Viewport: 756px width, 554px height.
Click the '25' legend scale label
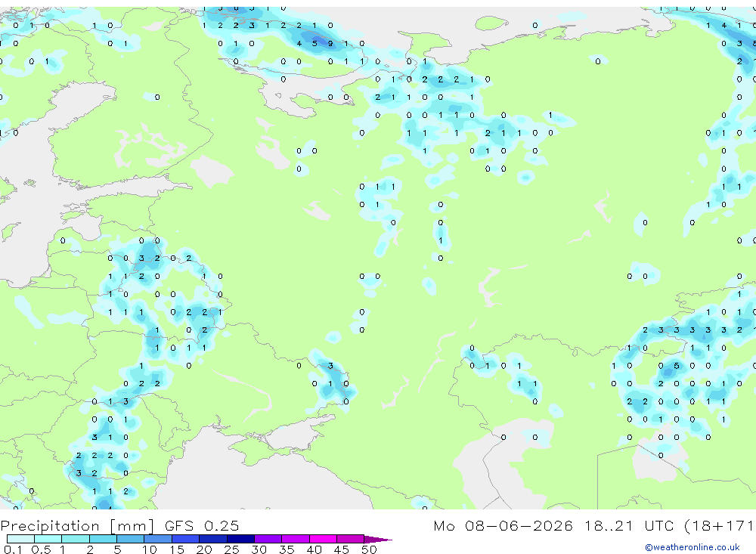(231, 549)
